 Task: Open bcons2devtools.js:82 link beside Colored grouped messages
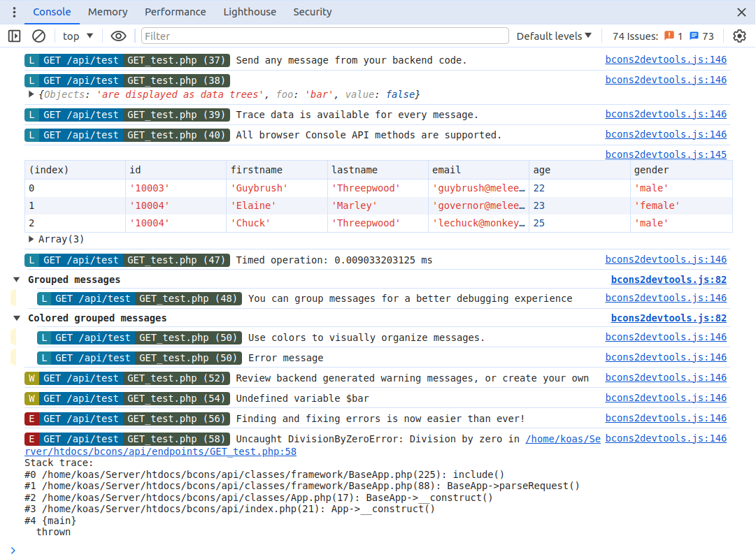tap(669, 318)
